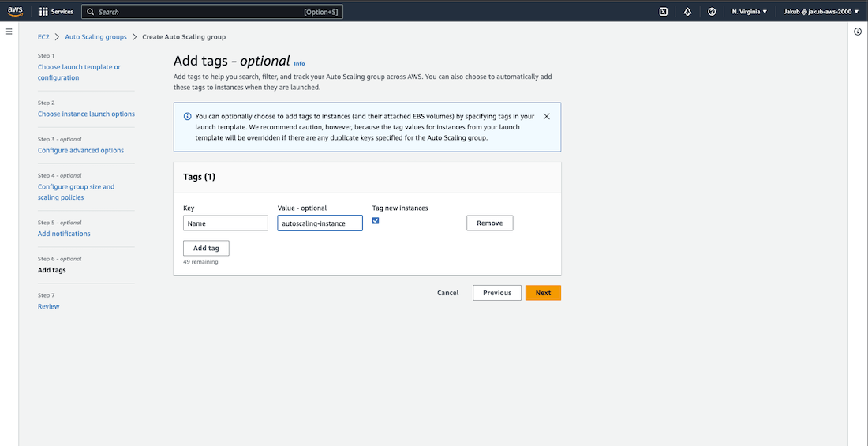This screenshot has width=868, height=446.
Task: Click the Key input field
Action: tap(226, 223)
